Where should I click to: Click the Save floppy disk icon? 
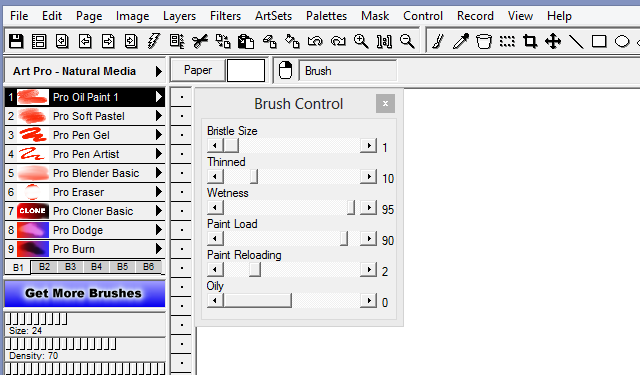click(16, 41)
